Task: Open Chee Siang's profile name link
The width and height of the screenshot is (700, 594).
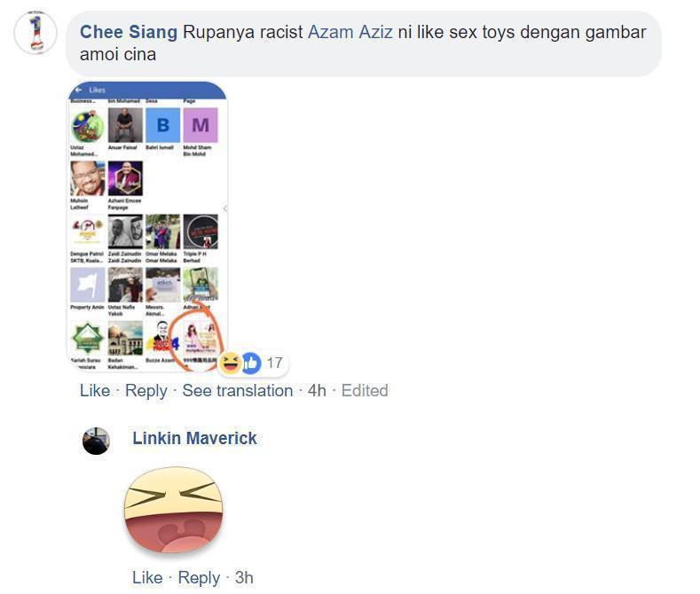Action: coord(129,32)
